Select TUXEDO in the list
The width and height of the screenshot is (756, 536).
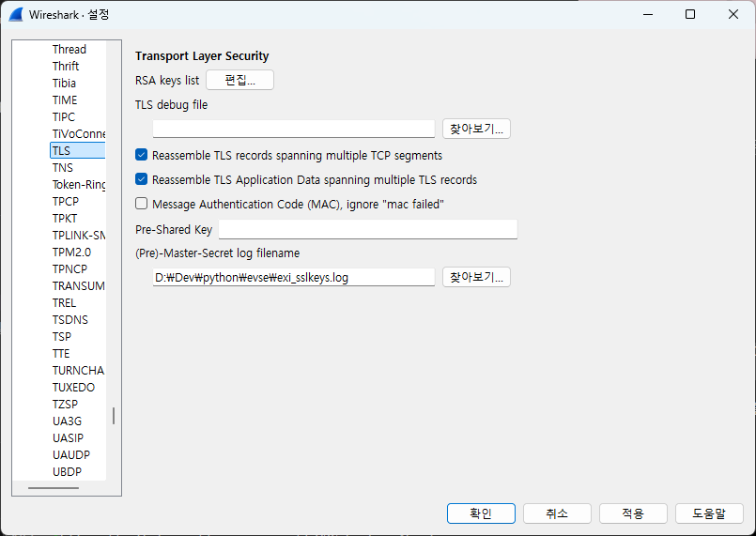[73, 387]
